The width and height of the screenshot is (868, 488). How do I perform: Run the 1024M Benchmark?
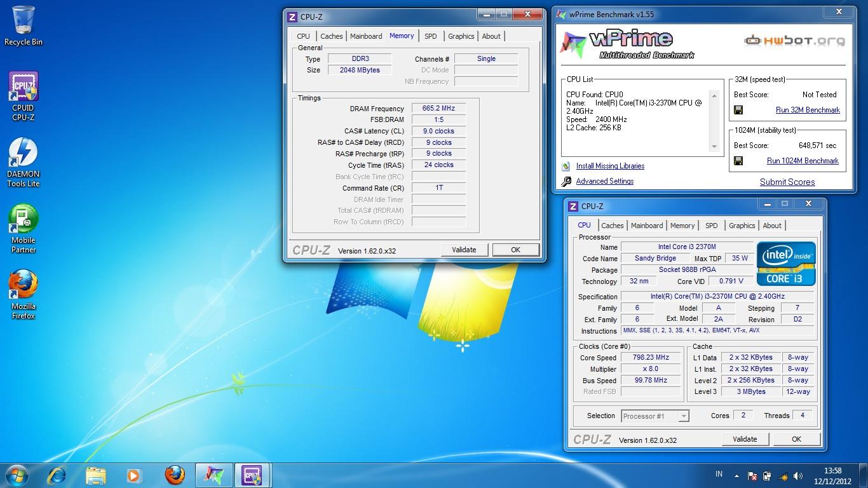803,161
